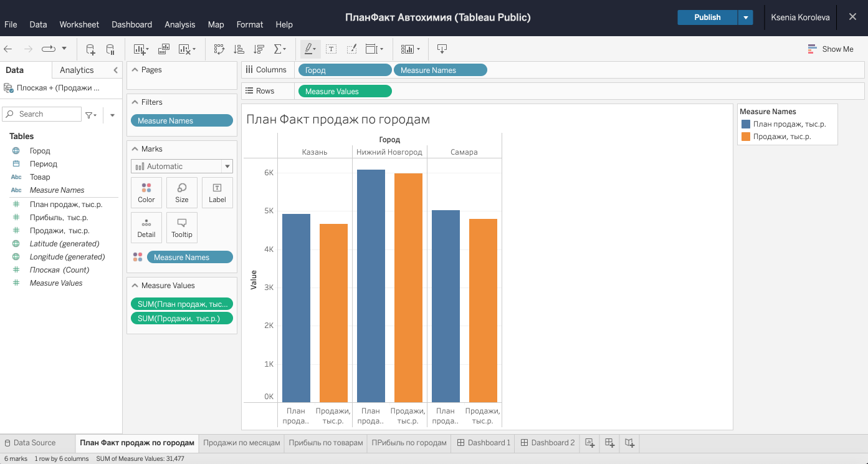Open the data pane filter dropdown
The height and width of the screenshot is (464, 868).
point(91,115)
